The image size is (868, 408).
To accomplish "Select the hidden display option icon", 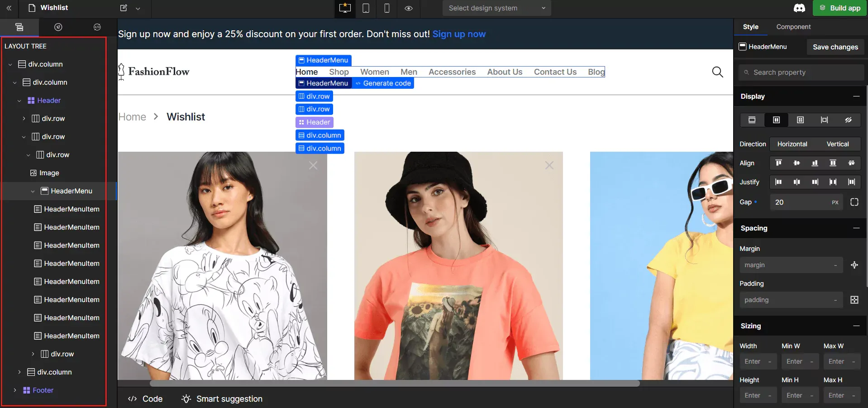I will tap(848, 120).
